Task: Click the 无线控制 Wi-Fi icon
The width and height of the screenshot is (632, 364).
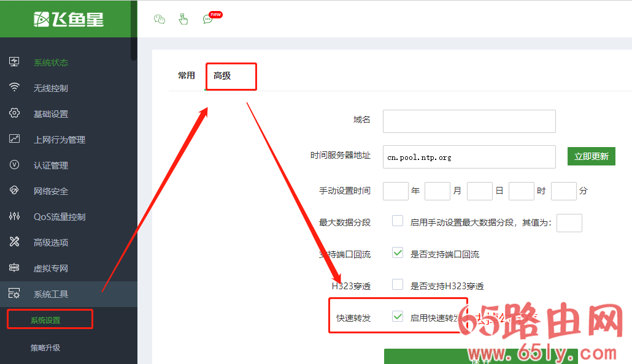Action: (14, 88)
